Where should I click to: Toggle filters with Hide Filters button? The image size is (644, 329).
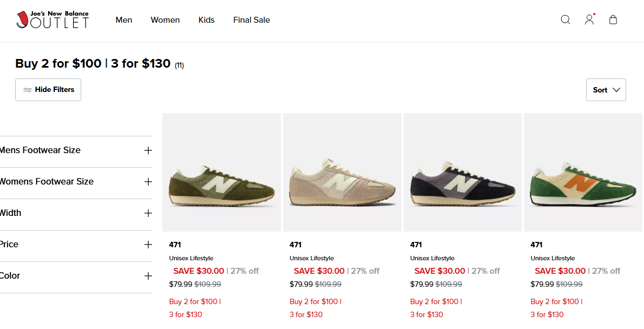[48, 90]
